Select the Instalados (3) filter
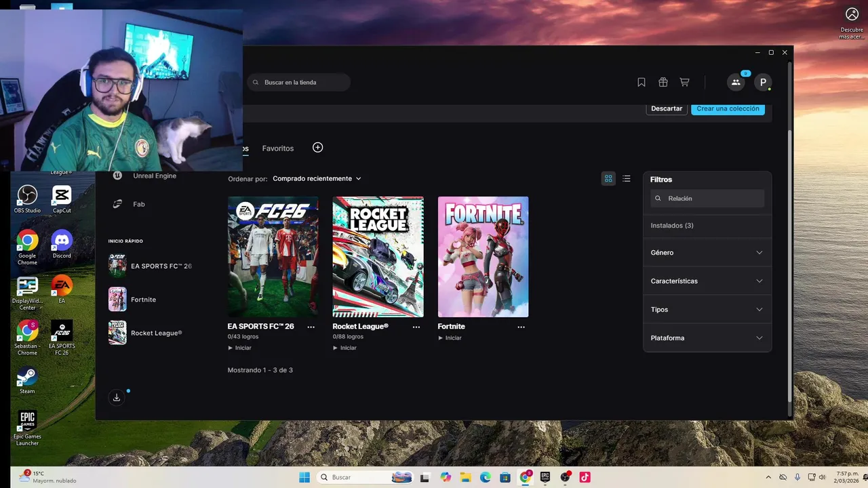Image resolution: width=868 pixels, height=488 pixels. (x=672, y=225)
